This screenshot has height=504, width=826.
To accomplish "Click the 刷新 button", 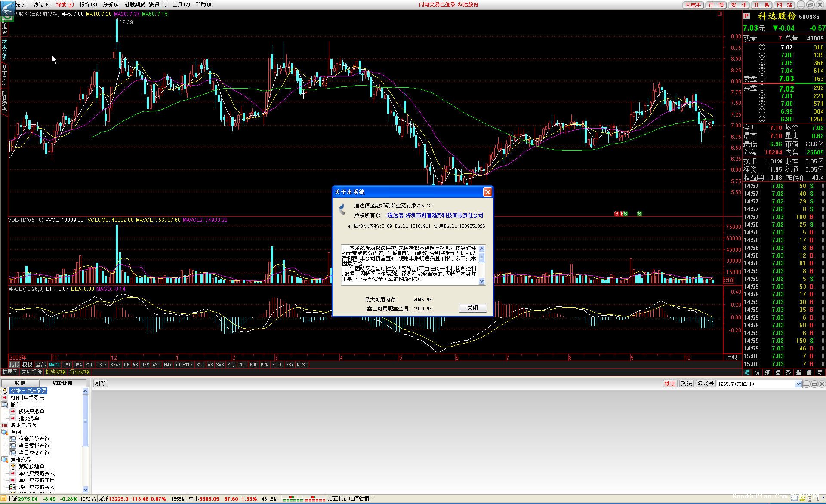I will (x=100, y=384).
